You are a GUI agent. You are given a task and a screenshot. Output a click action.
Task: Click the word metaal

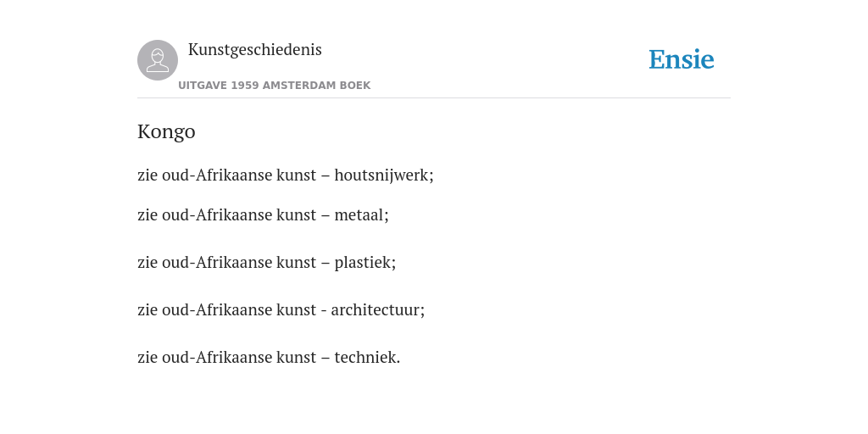pos(361,214)
